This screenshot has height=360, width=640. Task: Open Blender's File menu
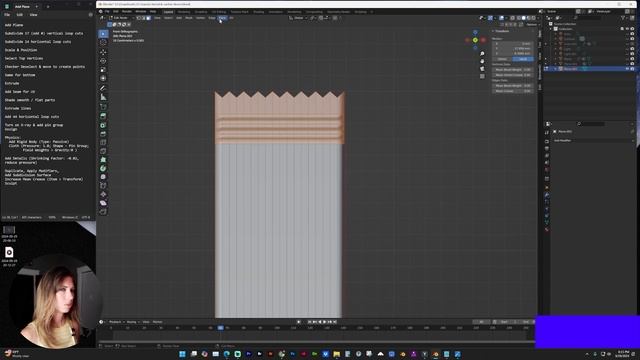[x=107, y=11]
